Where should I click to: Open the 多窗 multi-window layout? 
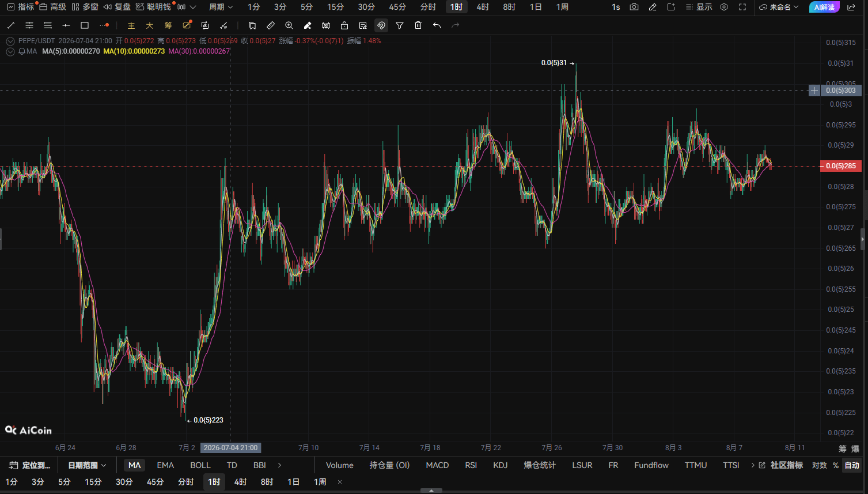(85, 7)
